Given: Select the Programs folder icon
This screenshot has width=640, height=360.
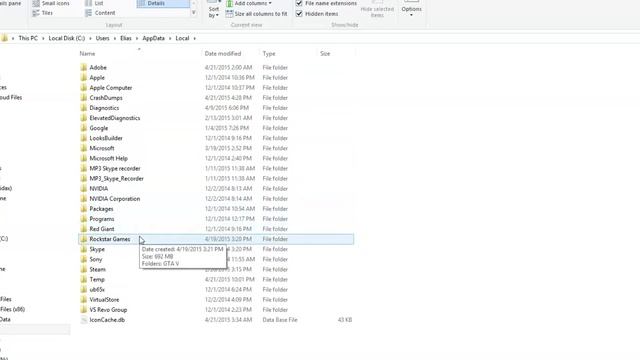Looking at the screenshot, I should 84,219.
